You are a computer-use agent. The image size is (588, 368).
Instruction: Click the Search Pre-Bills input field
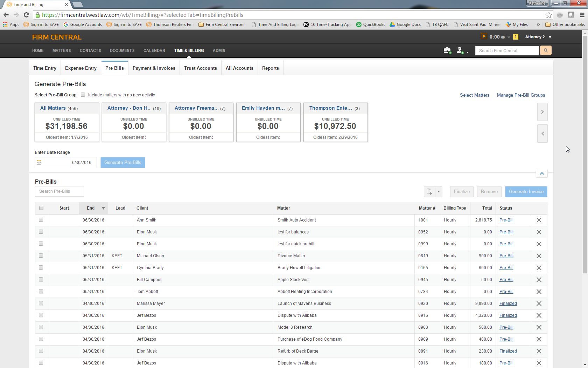[59, 191]
